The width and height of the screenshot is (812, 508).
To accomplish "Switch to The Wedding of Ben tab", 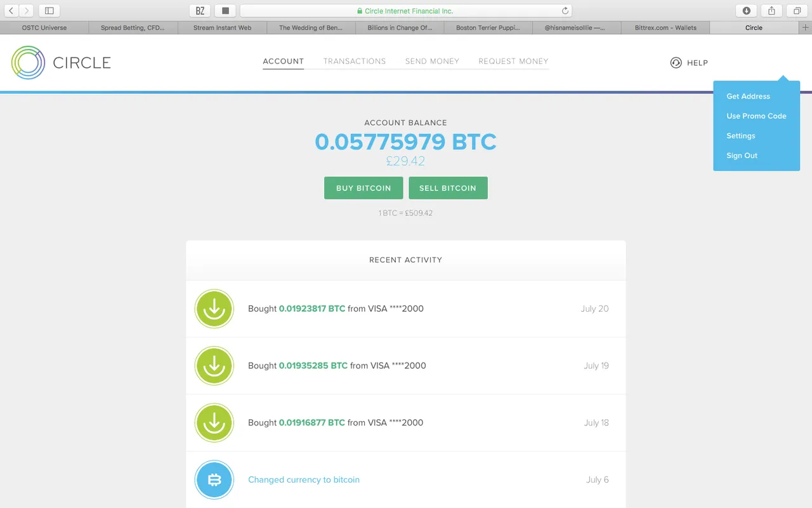I will [311, 27].
